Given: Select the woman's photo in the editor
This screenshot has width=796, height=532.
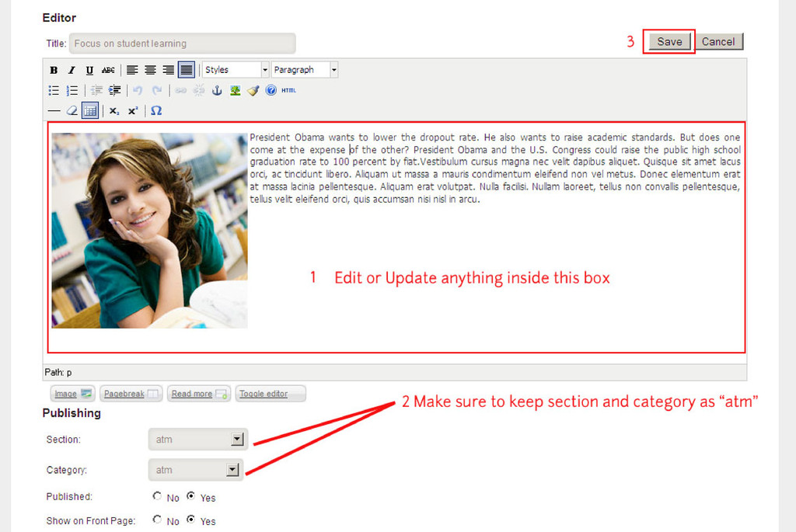Looking at the screenshot, I should 150,231.
